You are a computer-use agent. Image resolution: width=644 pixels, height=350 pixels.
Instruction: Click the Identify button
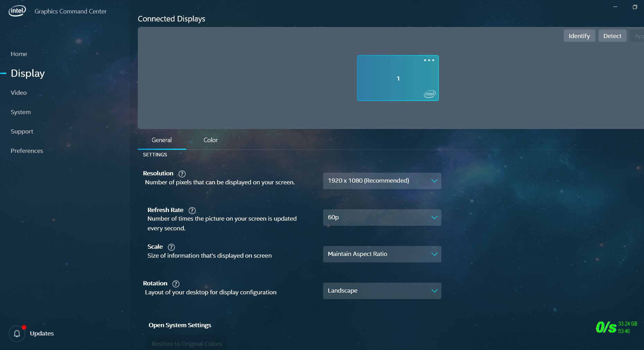pos(579,36)
